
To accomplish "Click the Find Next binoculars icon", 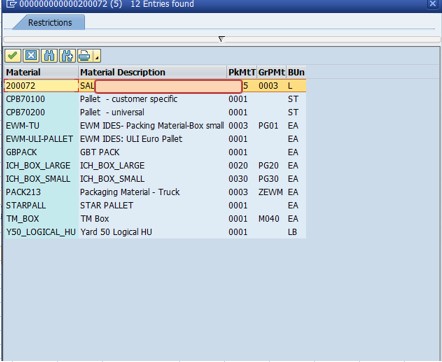I will 67,56.
